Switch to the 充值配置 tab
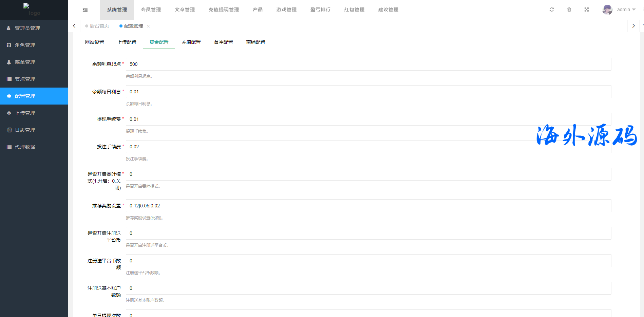This screenshot has width=644, height=317. coord(191,42)
